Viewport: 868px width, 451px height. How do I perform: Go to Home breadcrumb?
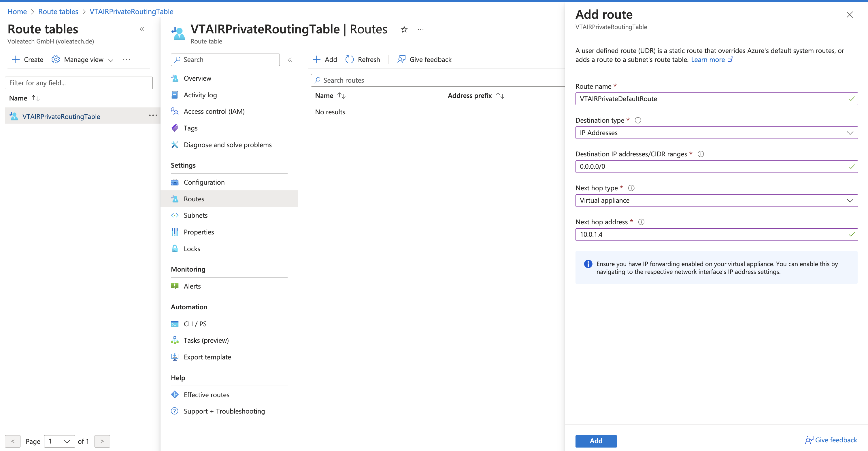(17, 12)
